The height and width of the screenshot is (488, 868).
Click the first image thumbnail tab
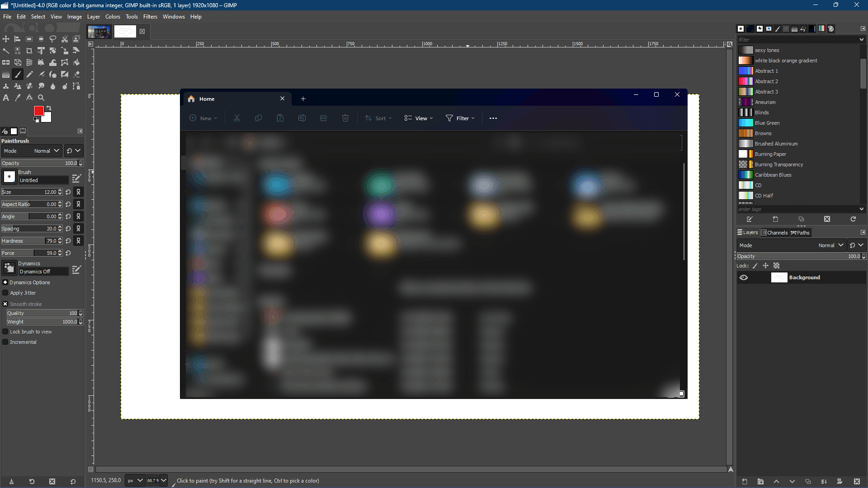coord(99,32)
